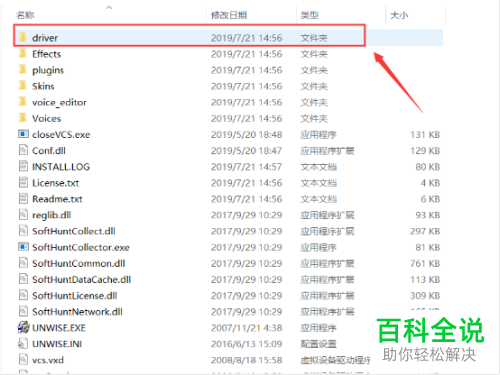Screen dimensions: 500x375
Task: Click the closeVCS.exe application icon
Action: tap(23, 134)
